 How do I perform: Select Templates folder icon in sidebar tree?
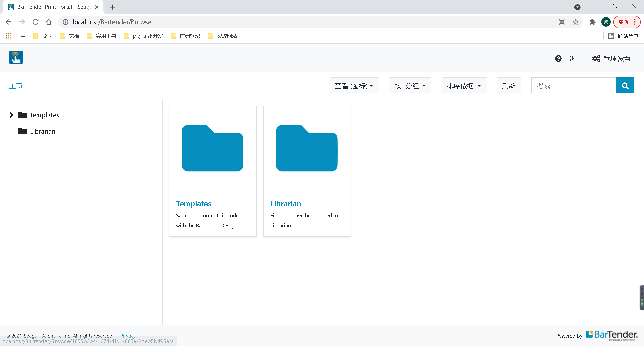tap(22, 115)
